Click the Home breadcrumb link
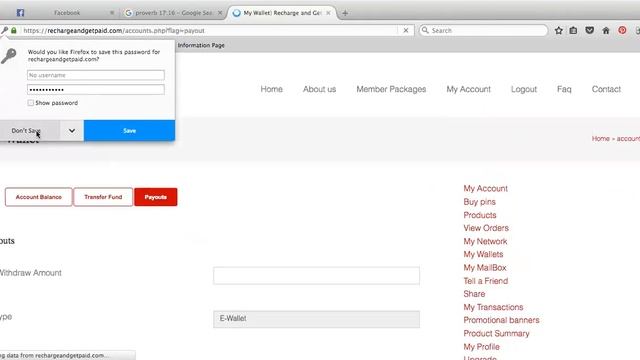The image size is (640, 360). coord(600,139)
